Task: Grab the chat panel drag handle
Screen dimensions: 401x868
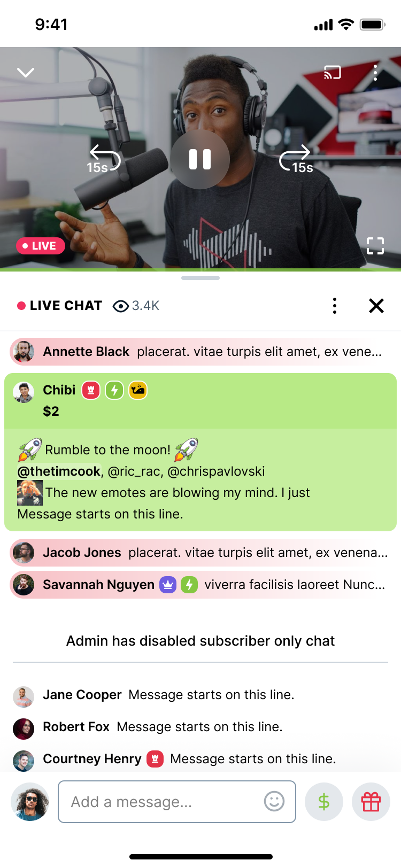Action: click(x=200, y=278)
